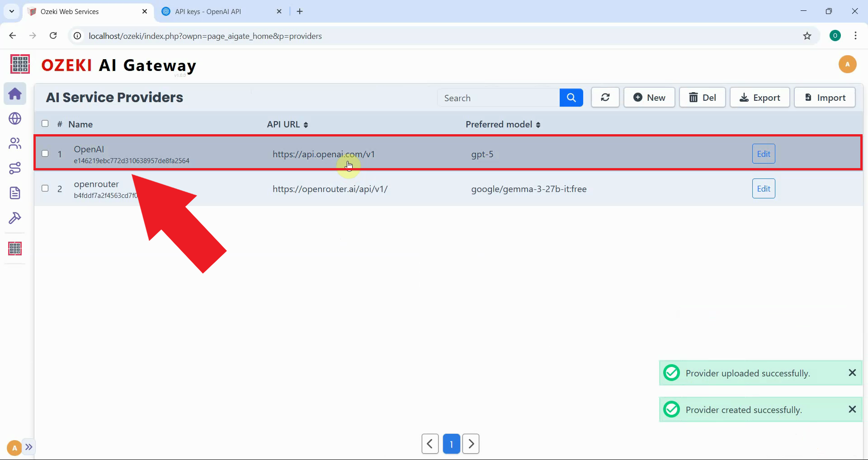The width and height of the screenshot is (868, 460).
Task: Select the openrouter provider checkbox
Action: click(x=45, y=188)
